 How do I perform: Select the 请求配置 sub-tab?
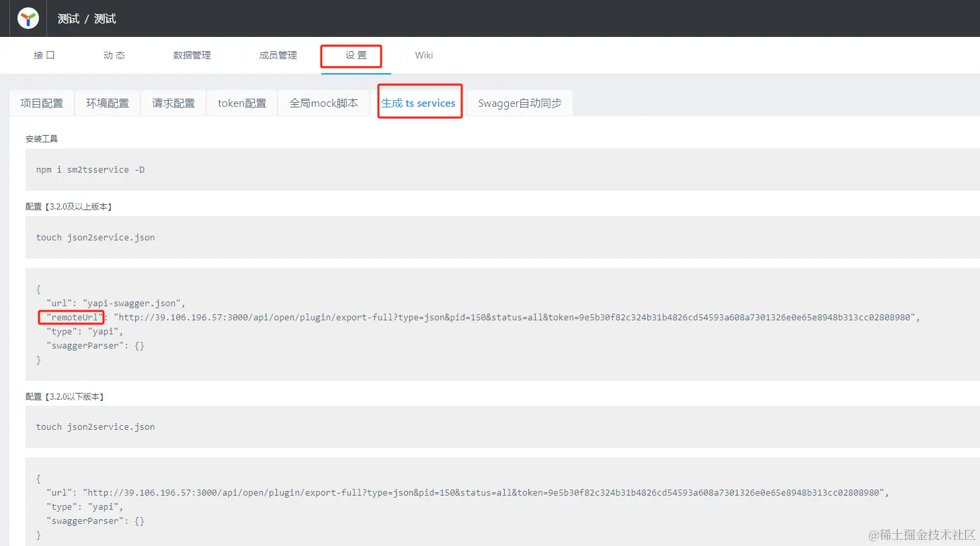coord(173,103)
